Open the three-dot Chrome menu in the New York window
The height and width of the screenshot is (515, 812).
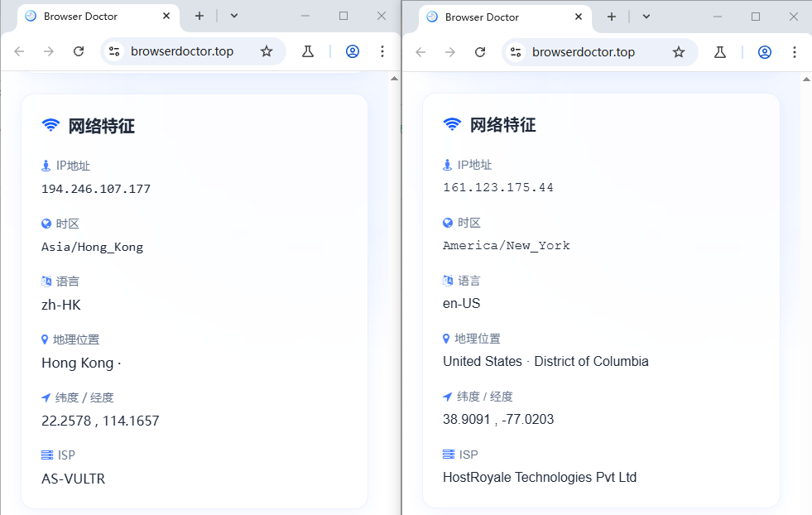click(x=795, y=52)
